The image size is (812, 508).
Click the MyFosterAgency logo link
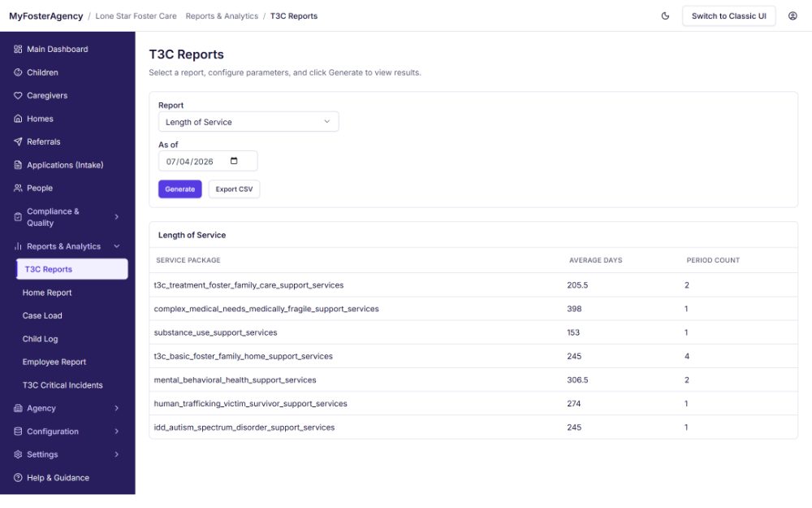[x=46, y=16]
